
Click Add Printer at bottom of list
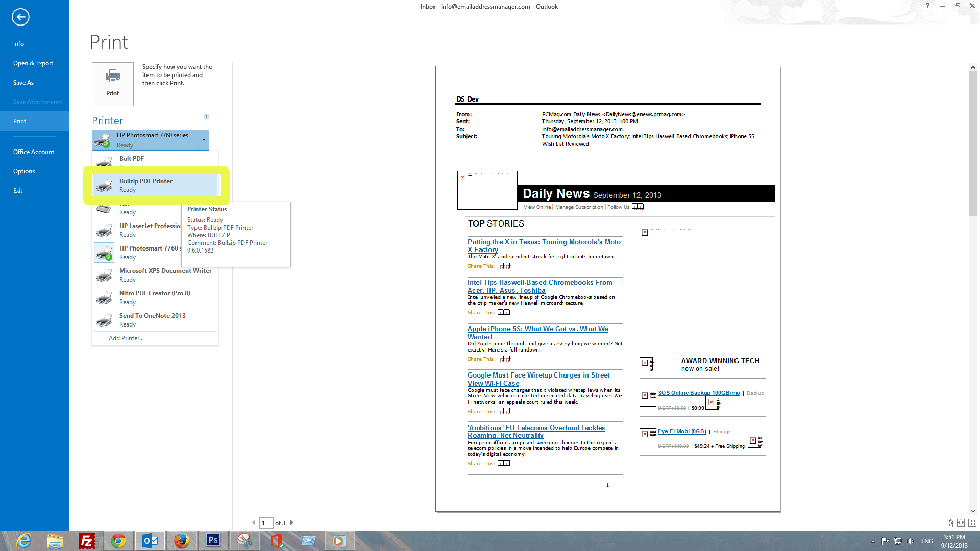(126, 338)
